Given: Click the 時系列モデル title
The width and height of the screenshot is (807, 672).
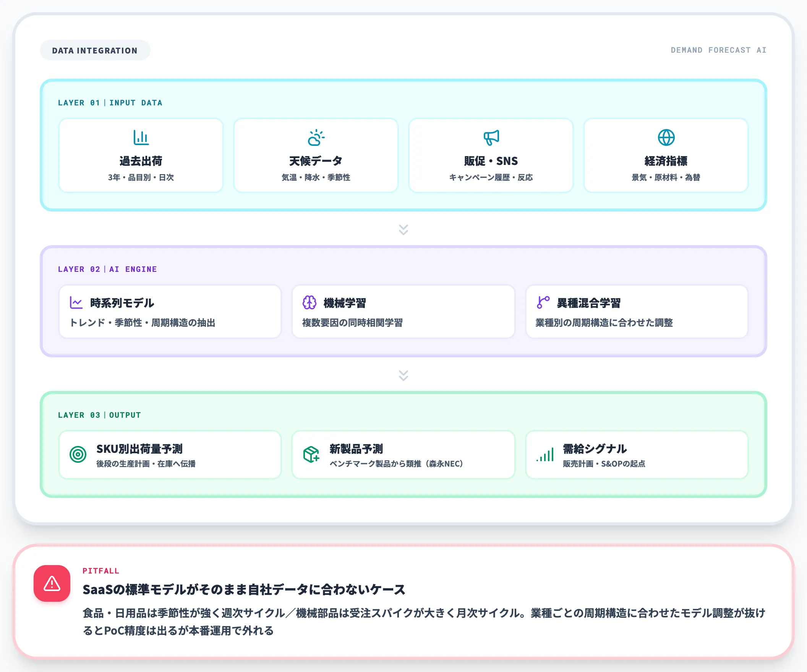Looking at the screenshot, I should pos(122,303).
